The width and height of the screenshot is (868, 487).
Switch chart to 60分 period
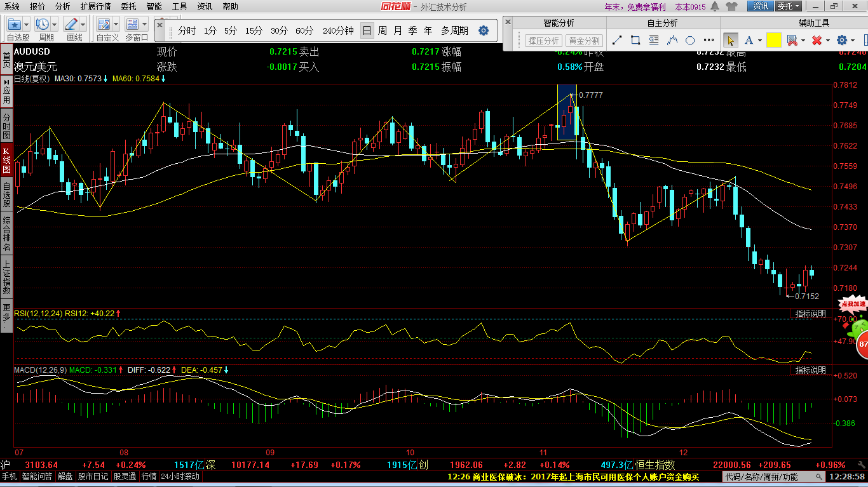(x=304, y=30)
